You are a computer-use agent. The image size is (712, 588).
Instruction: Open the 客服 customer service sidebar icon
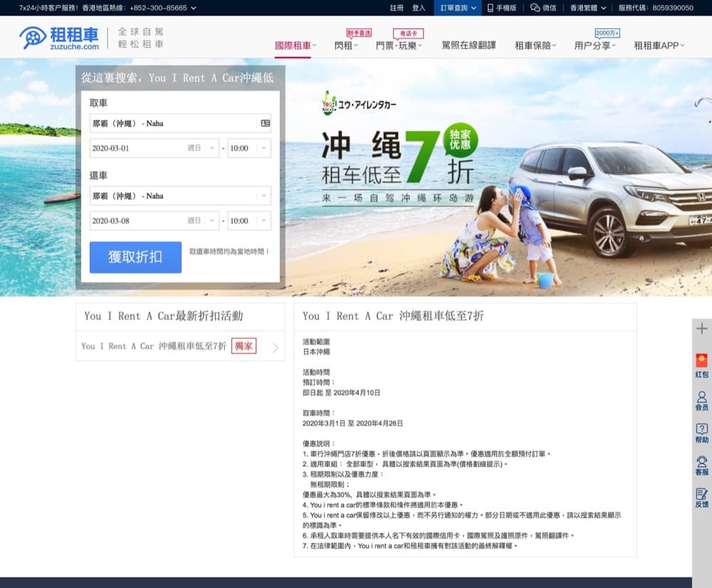701,466
